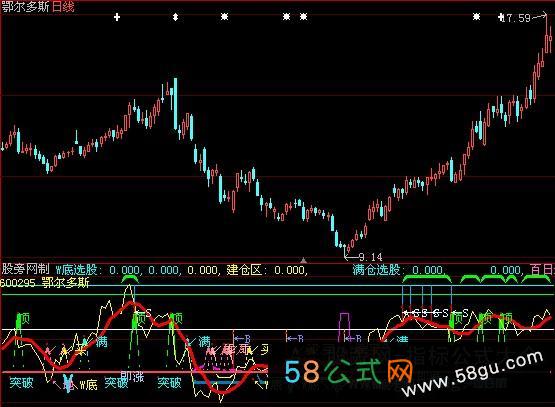
Task: Click the tall cyan candlestick at mid-chart peak
Action: tap(175, 104)
